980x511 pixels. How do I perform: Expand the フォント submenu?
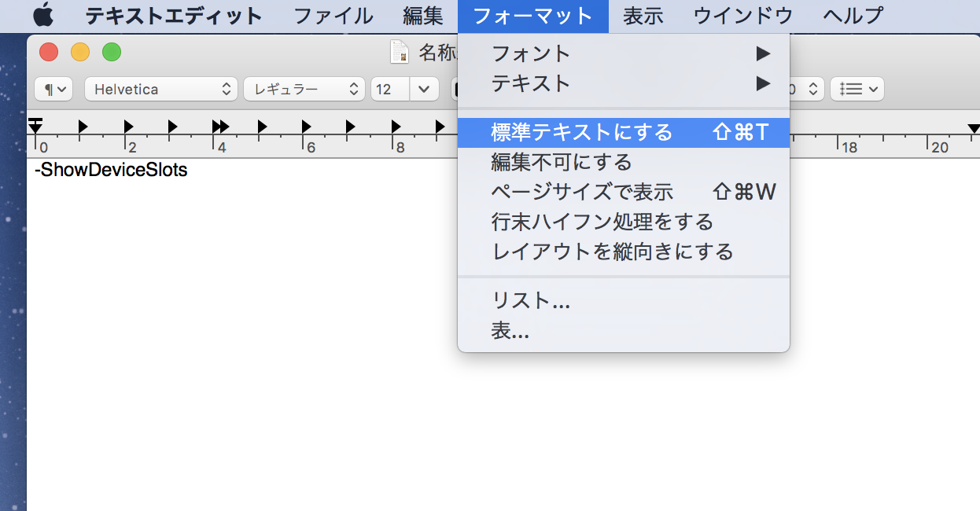(624, 53)
